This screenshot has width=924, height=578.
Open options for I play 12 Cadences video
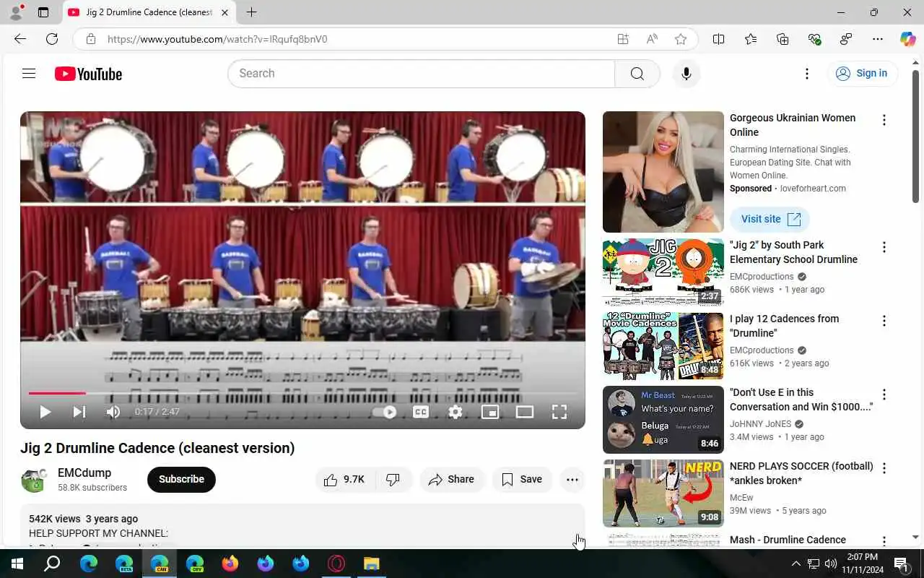point(884,322)
